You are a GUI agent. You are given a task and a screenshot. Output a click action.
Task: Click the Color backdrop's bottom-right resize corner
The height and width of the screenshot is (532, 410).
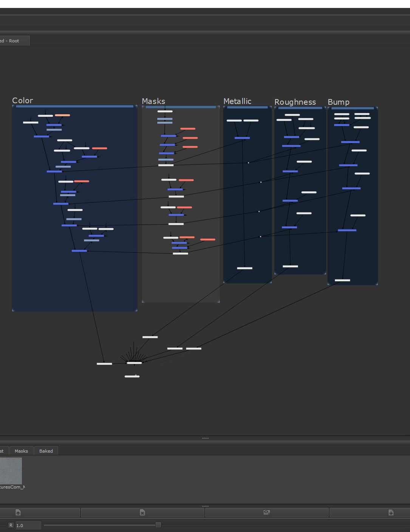pos(136,310)
